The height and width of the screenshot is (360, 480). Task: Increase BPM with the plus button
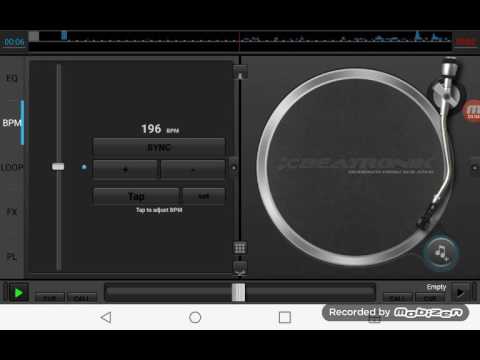[125, 169]
